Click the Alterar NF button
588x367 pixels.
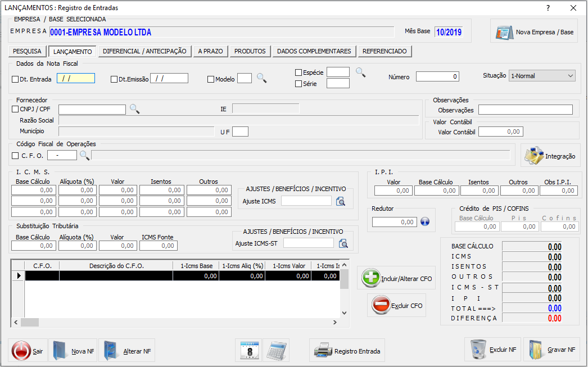click(x=126, y=351)
